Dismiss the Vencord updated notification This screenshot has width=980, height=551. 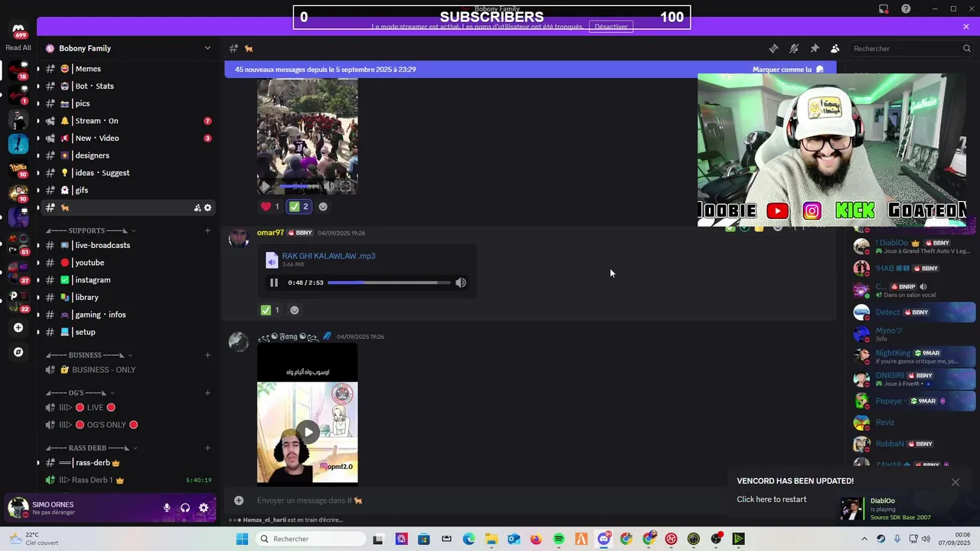pos(955,482)
